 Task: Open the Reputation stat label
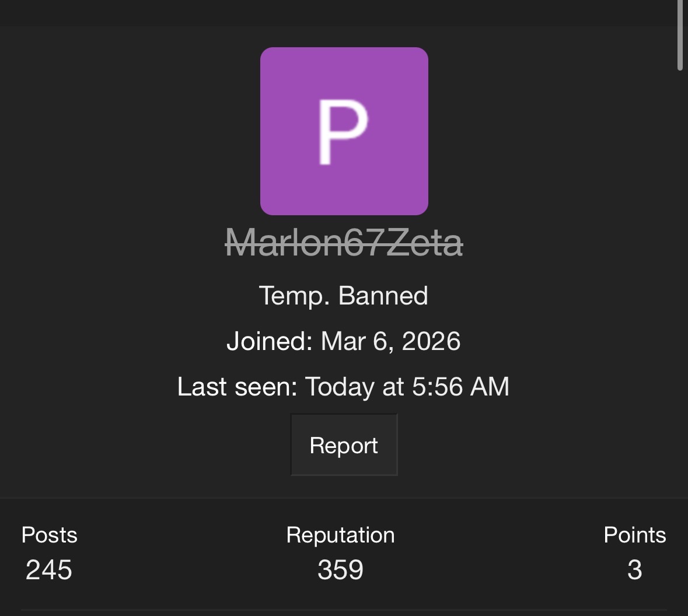[x=340, y=535]
